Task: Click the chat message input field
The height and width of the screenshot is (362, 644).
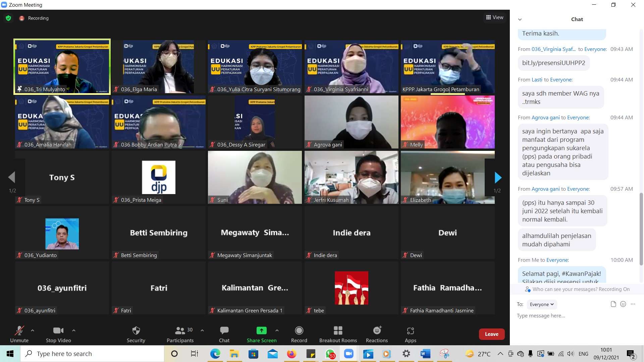Action: [570, 316]
